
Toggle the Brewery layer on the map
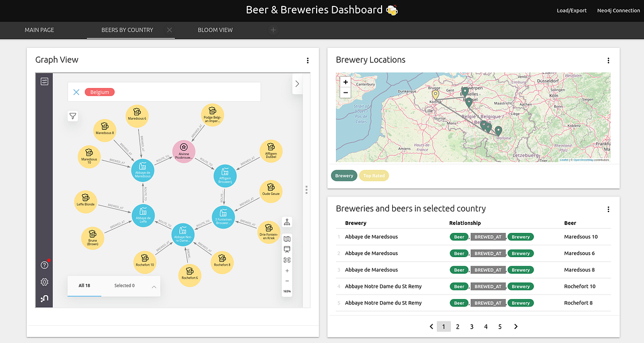[x=344, y=176]
